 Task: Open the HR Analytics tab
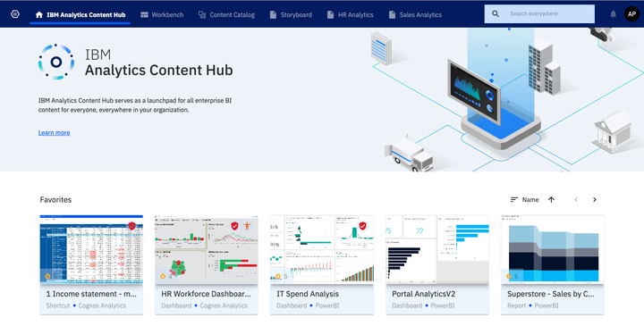click(351, 15)
